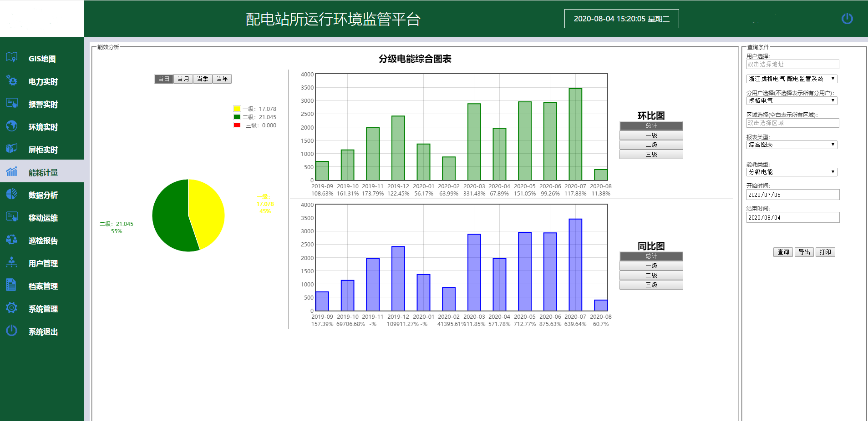868x421 pixels.
Task: Select 二级 under 环比图
Action: 651,145
